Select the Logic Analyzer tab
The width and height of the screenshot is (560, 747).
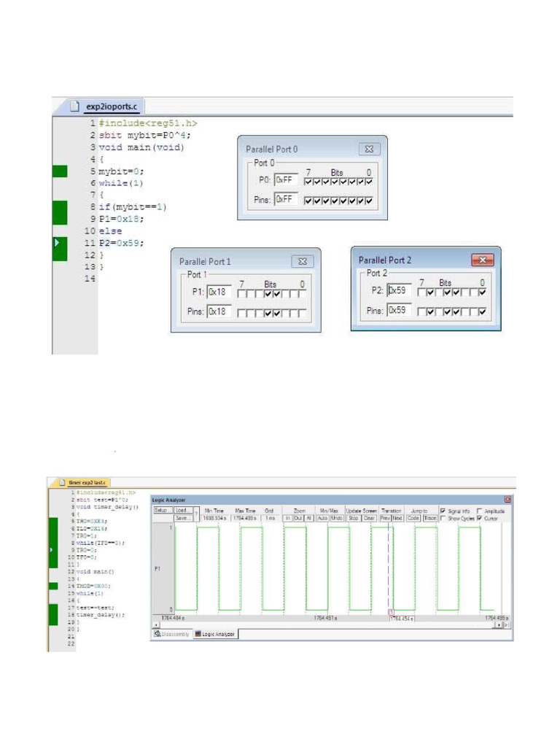coord(215,635)
